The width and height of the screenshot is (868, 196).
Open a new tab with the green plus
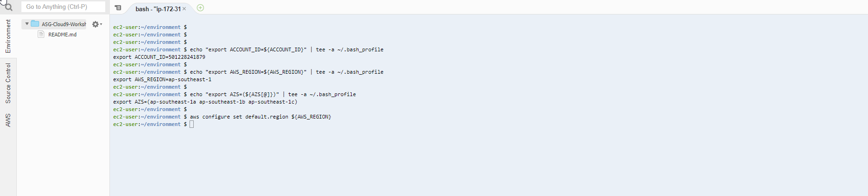(200, 8)
